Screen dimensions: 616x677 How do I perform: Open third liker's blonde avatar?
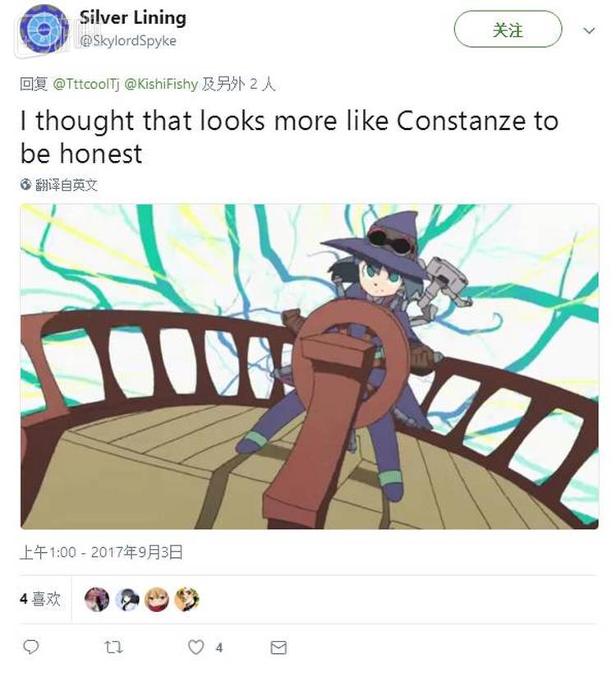[x=157, y=600]
